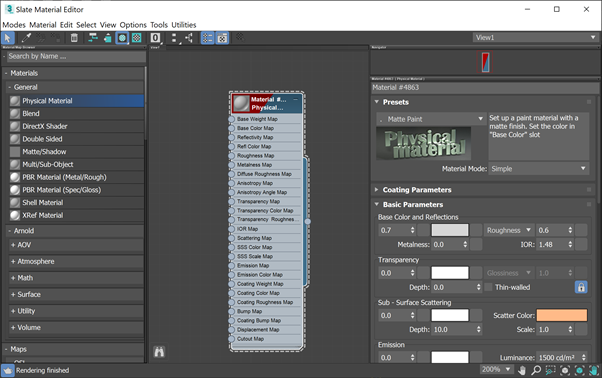Activate the Select tool arrow

tap(8, 38)
